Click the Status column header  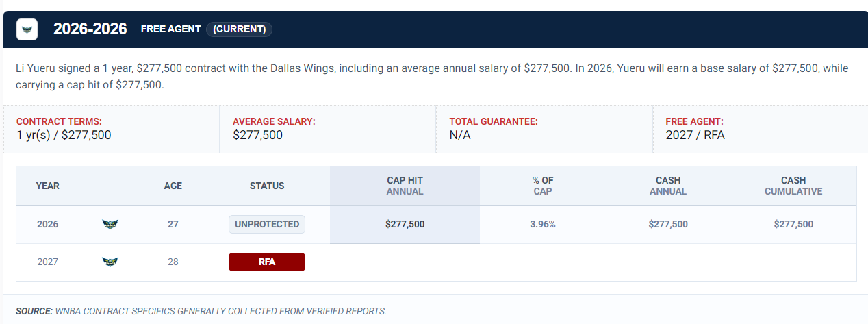tap(267, 186)
